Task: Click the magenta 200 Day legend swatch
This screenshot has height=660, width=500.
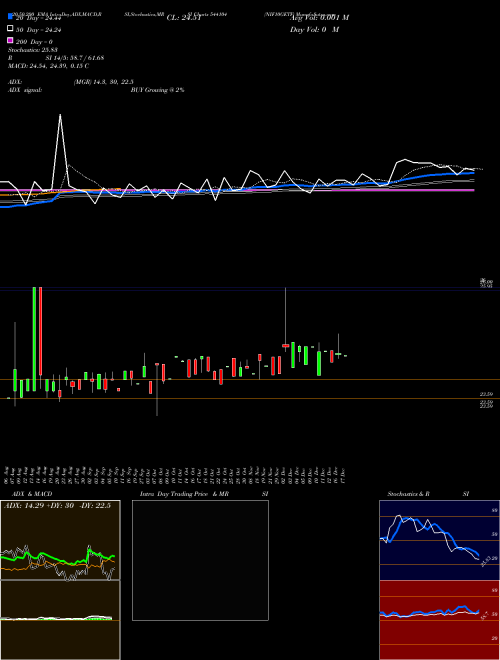Action: [x=11, y=40]
